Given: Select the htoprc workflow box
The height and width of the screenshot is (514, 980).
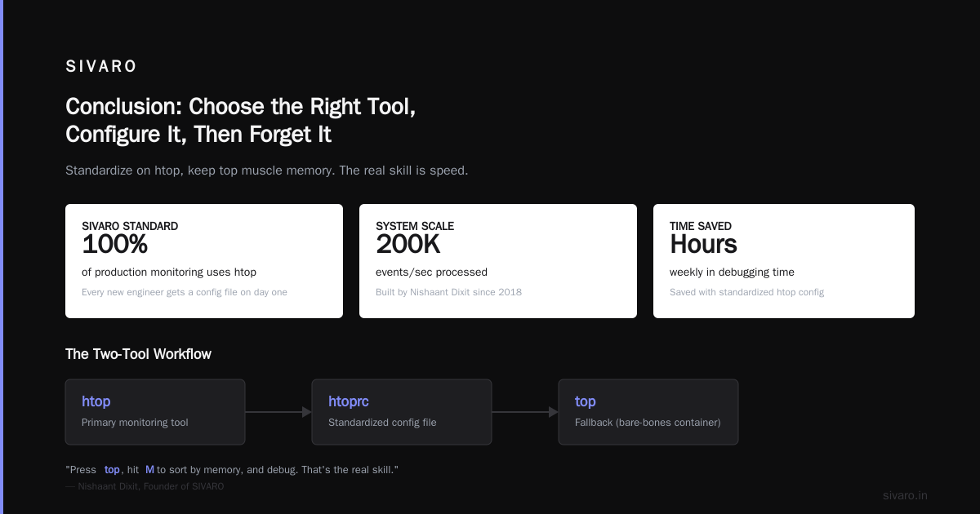Looking at the screenshot, I should pos(402,412).
